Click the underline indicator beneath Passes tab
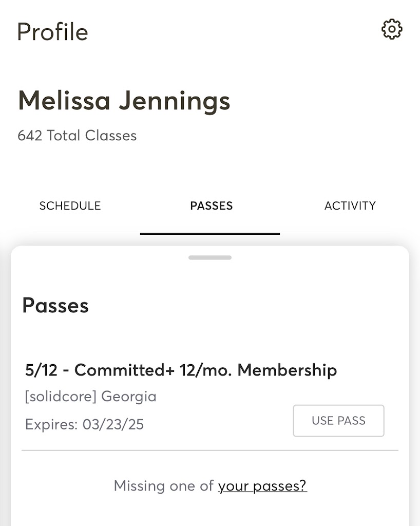Viewport: 420px width, 526px height. [209, 234]
